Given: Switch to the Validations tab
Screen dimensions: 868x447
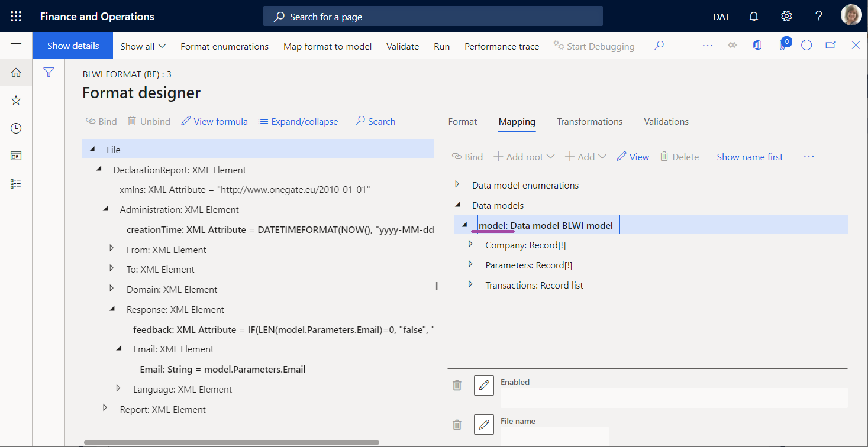Looking at the screenshot, I should 666,121.
